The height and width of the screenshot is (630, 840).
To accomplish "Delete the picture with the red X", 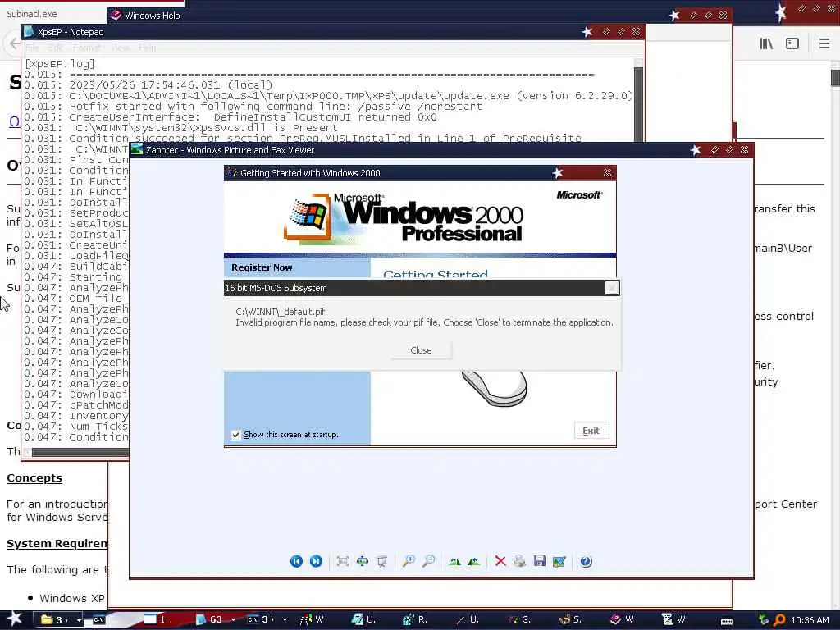I will coord(500,561).
